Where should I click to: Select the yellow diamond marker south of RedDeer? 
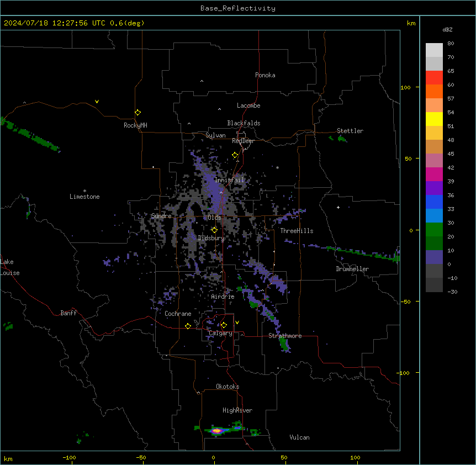[x=235, y=155]
